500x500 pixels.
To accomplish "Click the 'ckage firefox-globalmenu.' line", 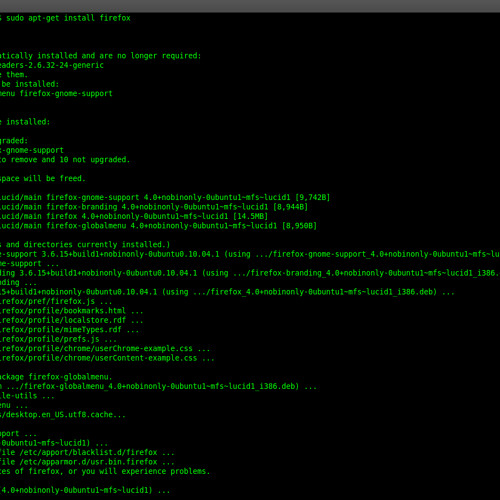I will (x=56, y=377).
